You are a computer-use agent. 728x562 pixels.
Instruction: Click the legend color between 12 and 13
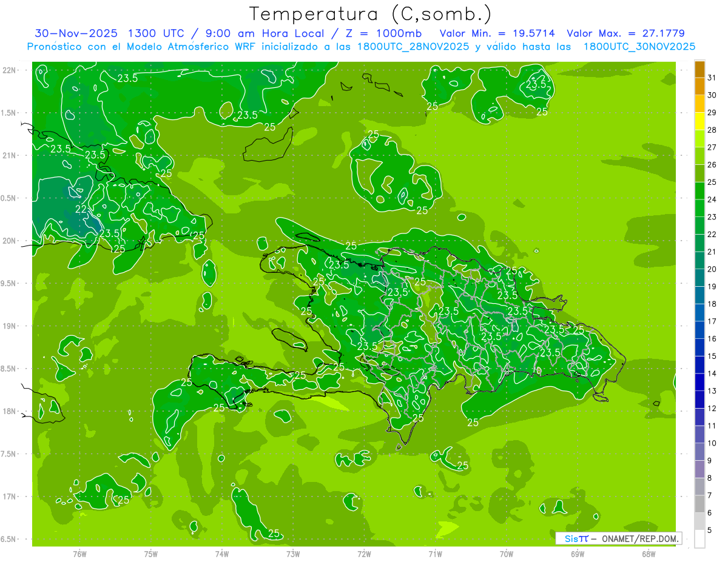coord(699,400)
